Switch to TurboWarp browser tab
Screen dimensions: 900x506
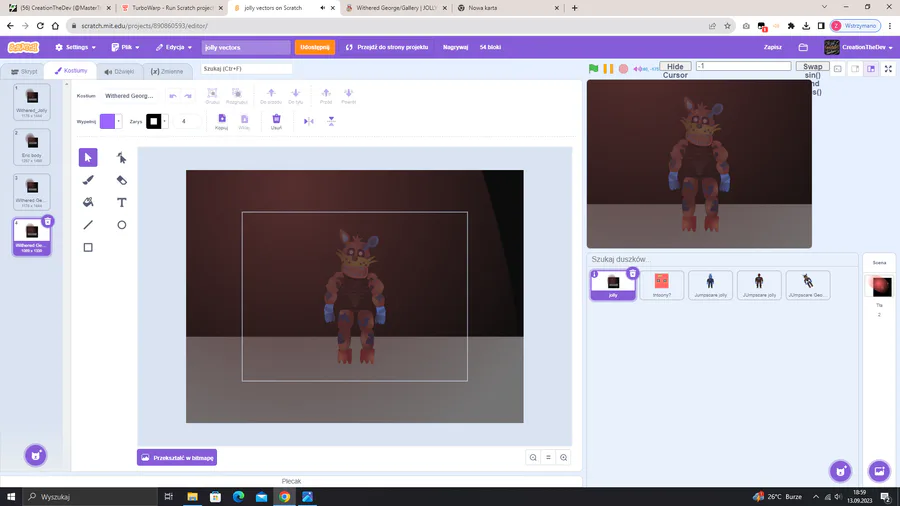click(172, 8)
